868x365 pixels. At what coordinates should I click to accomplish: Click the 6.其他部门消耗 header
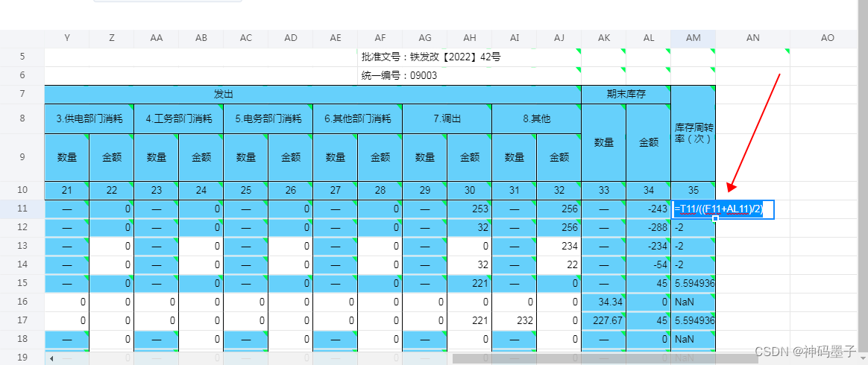[358, 119]
